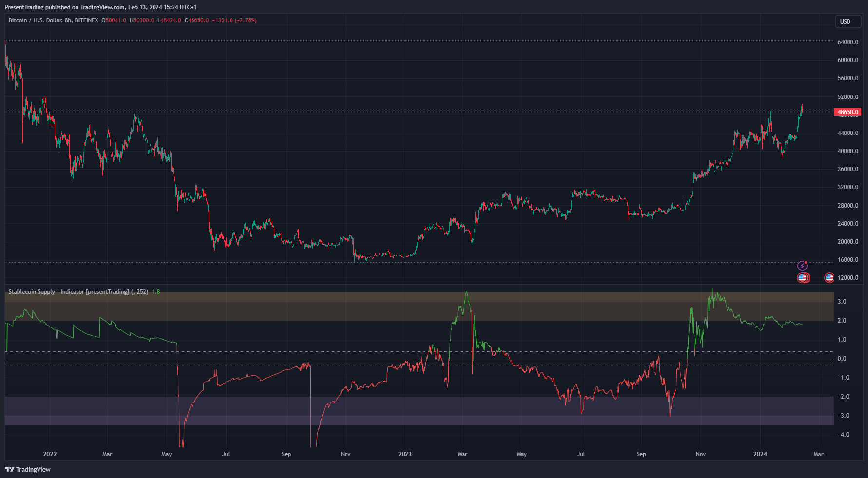
Task: Click the 20000.0 price axis label
Action: [848, 242]
